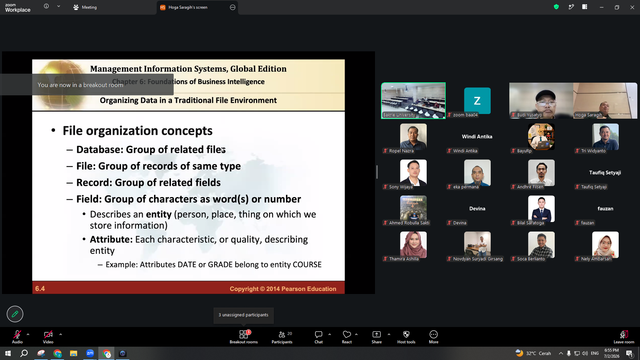Viewport: 640px width, 360px height.
Task: Start camera with the Video button
Action: point(48,337)
